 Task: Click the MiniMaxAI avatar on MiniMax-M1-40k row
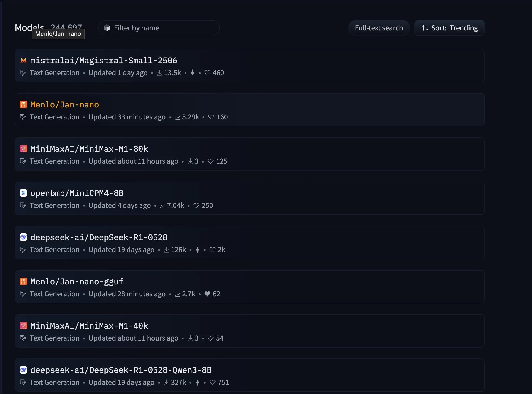click(23, 326)
